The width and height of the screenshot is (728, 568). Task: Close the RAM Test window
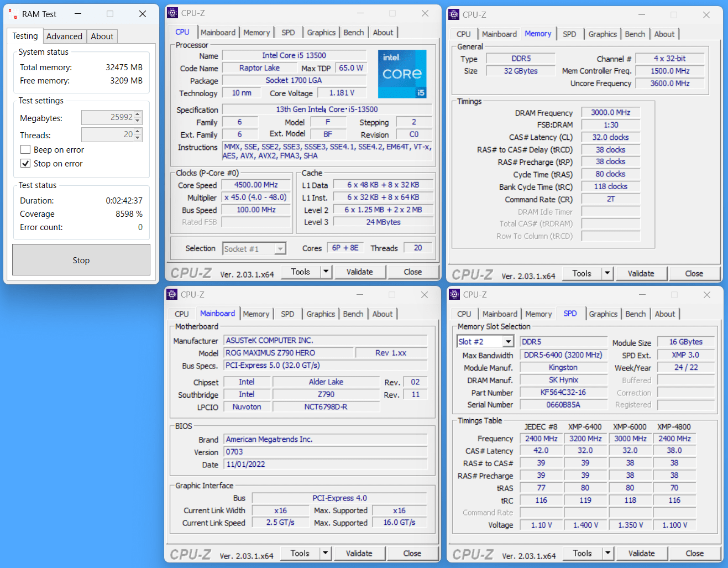click(143, 14)
